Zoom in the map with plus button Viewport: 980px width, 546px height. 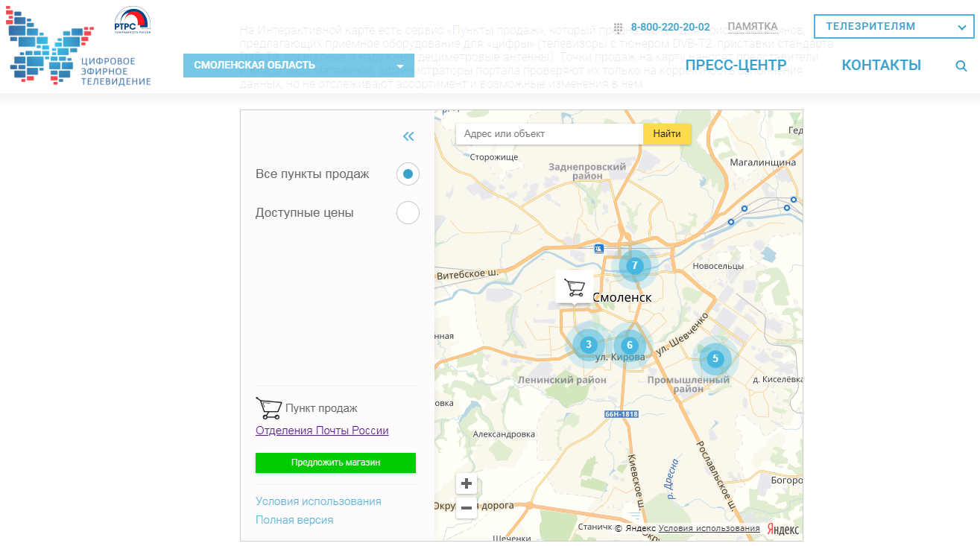[x=467, y=483]
